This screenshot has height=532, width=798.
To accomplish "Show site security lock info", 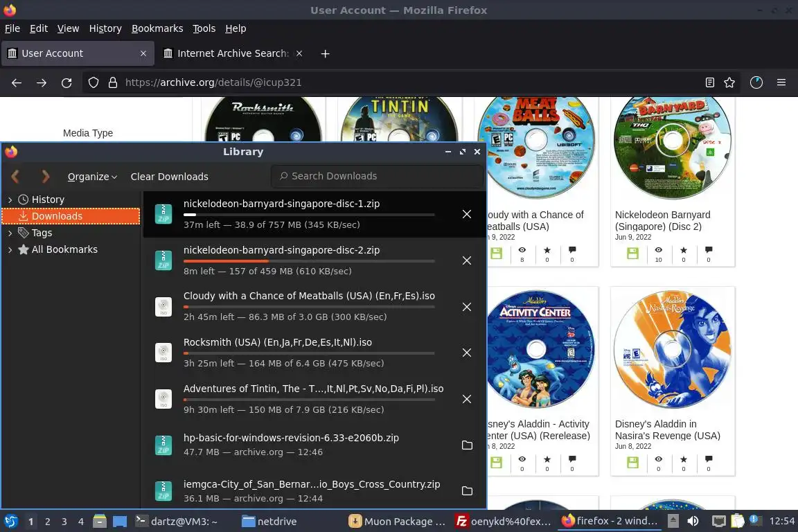I will pos(113,82).
